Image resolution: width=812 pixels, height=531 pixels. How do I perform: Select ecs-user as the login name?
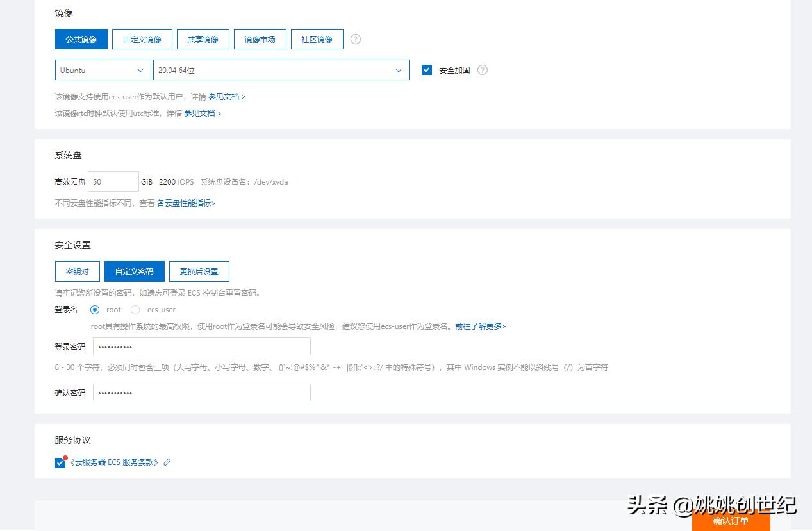coord(135,310)
